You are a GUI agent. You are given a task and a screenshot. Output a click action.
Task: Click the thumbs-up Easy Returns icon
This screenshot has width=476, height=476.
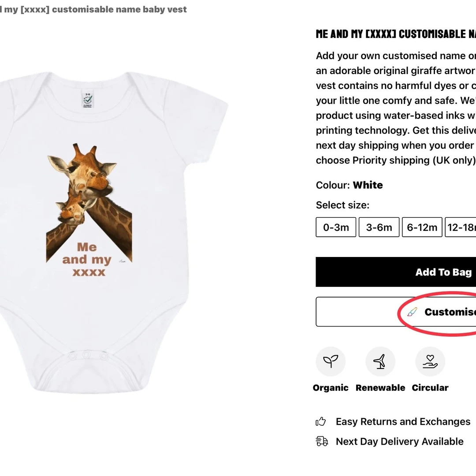click(x=320, y=421)
